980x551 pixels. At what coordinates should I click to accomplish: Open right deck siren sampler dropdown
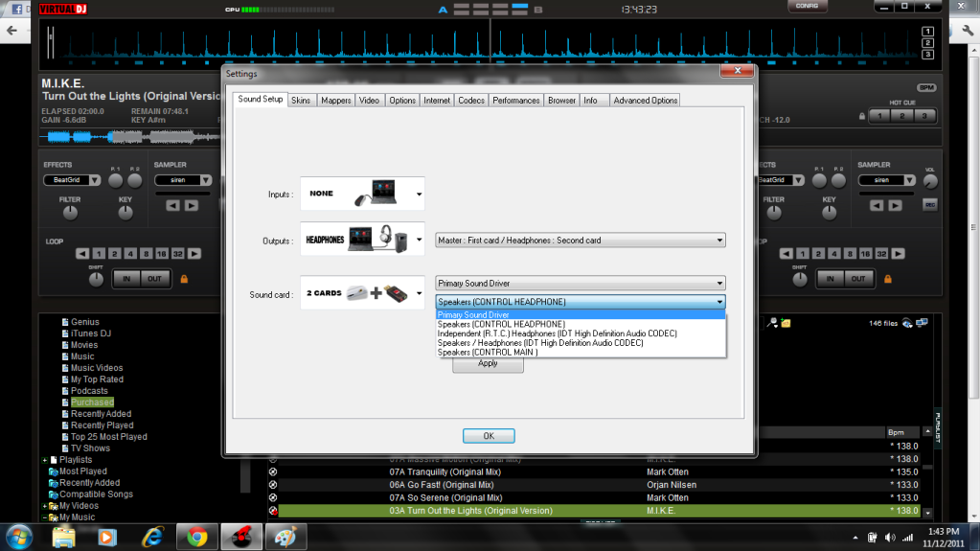[909, 180]
